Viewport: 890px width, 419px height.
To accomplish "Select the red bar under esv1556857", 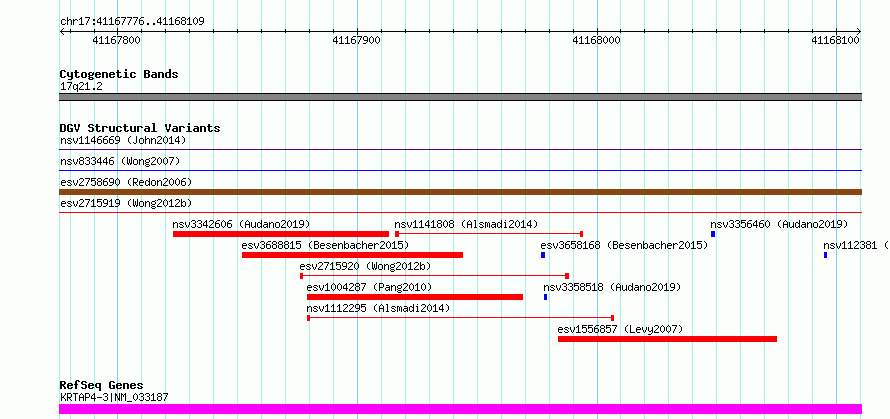I will click(x=668, y=339).
